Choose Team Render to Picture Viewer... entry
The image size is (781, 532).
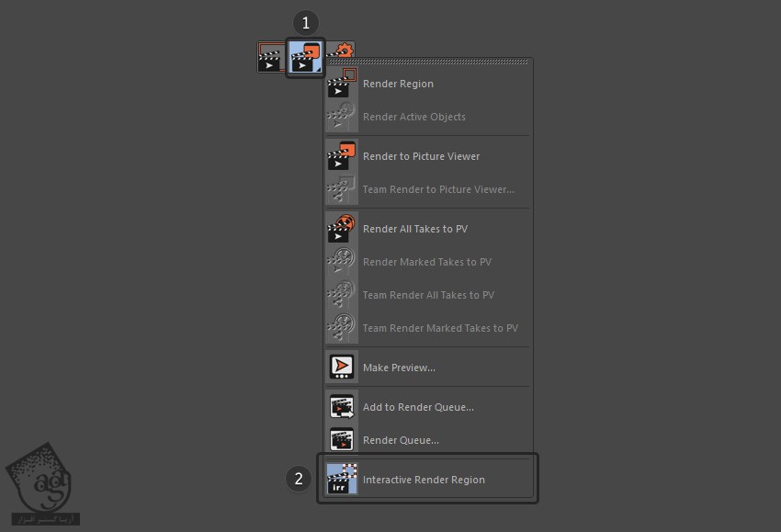click(438, 189)
